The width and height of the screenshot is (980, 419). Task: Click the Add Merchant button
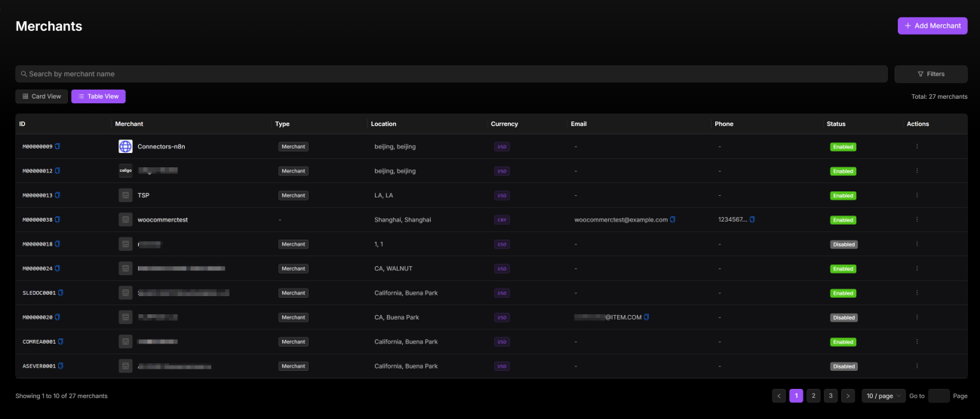tap(932, 26)
